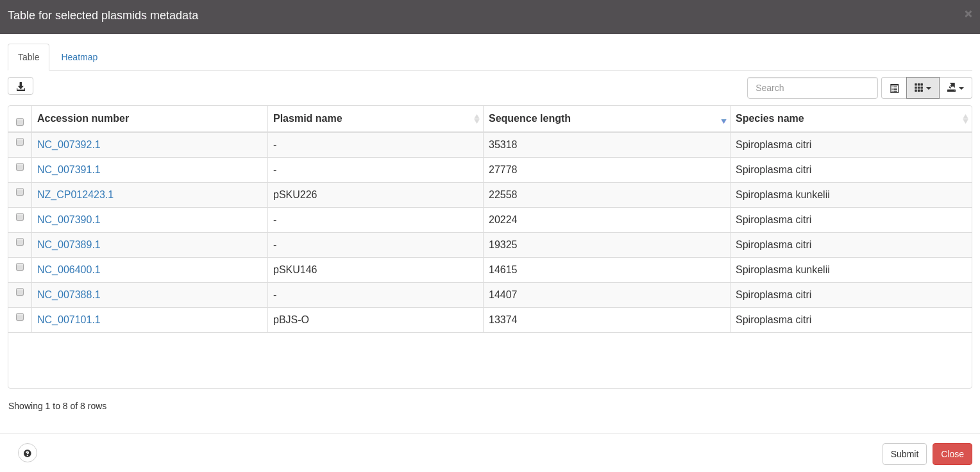Close dialog with the X icon
980x472 pixels.
(968, 13)
